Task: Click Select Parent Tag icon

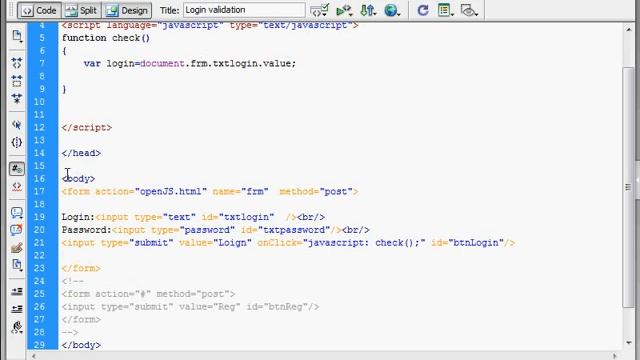Action: point(17,124)
